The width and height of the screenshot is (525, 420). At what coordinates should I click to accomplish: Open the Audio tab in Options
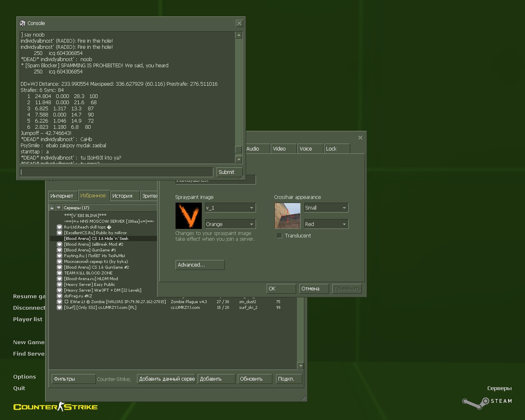(257, 149)
